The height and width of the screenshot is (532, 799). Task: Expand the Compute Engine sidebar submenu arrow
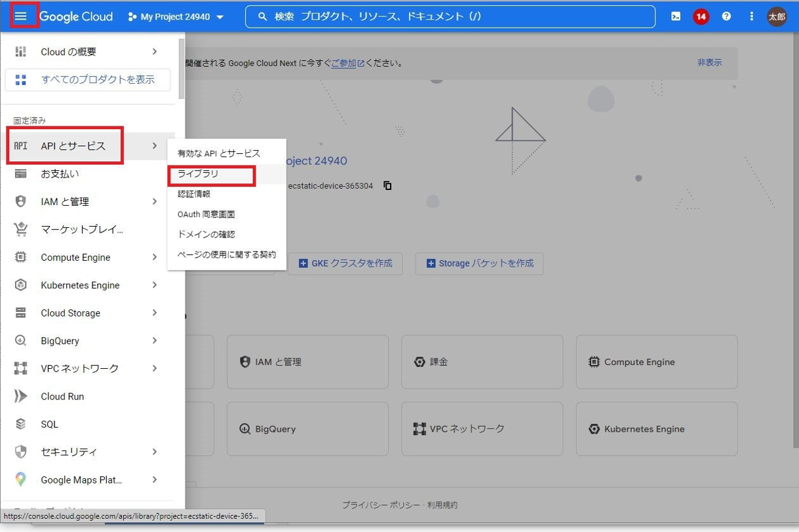pyautogui.click(x=155, y=257)
